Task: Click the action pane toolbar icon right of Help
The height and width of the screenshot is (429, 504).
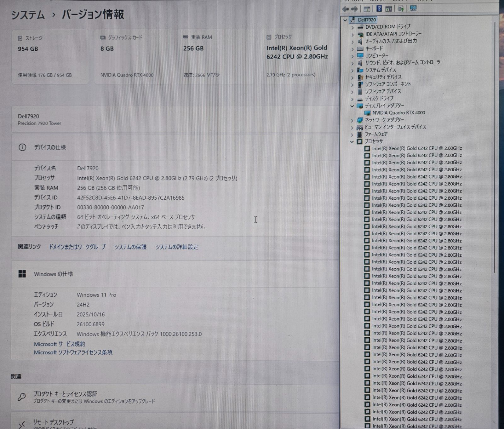Action: [x=389, y=9]
